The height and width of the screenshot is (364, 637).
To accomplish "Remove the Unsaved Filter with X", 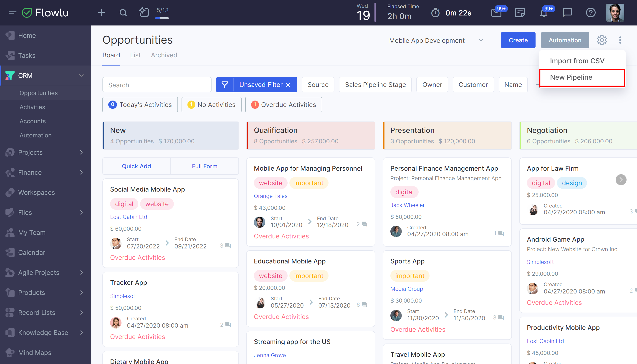I will coord(288,85).
